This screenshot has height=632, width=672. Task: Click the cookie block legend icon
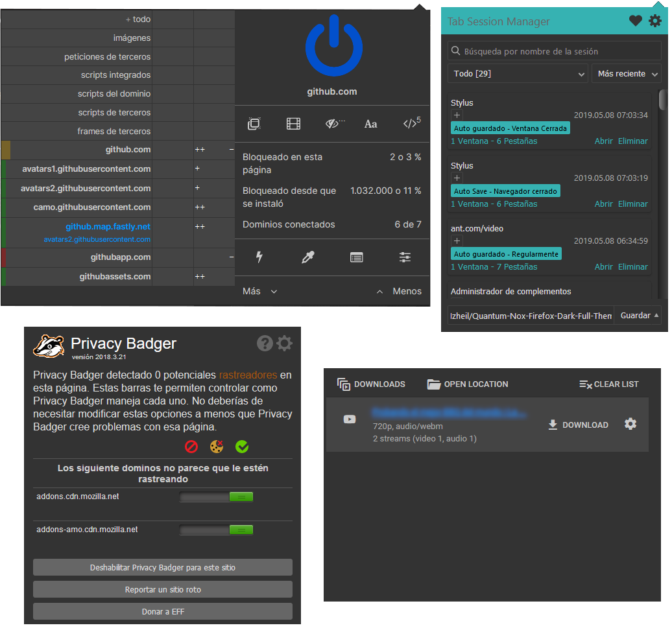click(217, 447)
